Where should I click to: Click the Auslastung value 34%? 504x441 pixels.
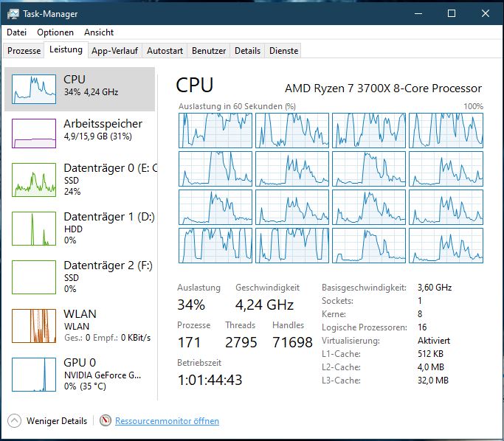[191, 305]
